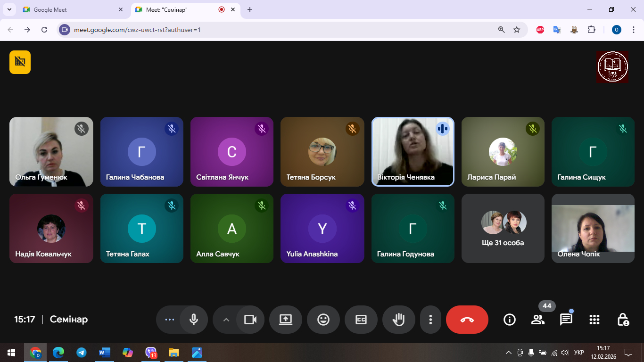Click the "Ще 31 особа" tile
644x362 pixels.
[x=503, y=229]
